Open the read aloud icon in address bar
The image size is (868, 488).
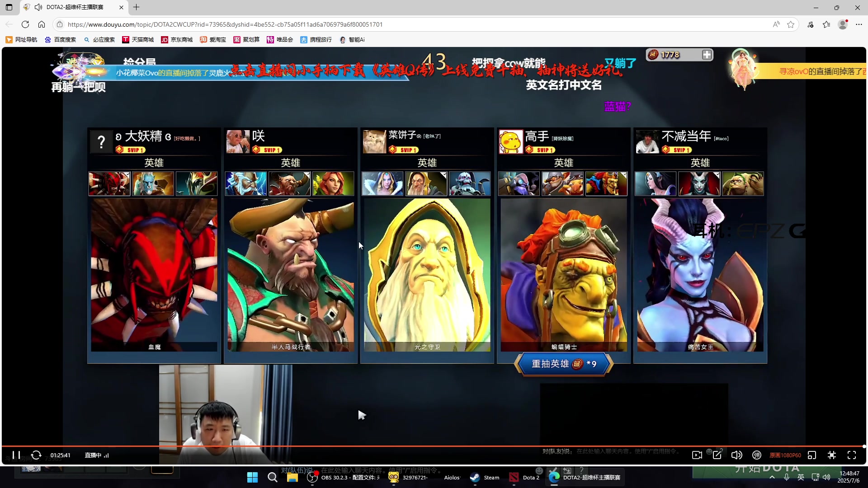pyautogui.click(x=776, y=24)
